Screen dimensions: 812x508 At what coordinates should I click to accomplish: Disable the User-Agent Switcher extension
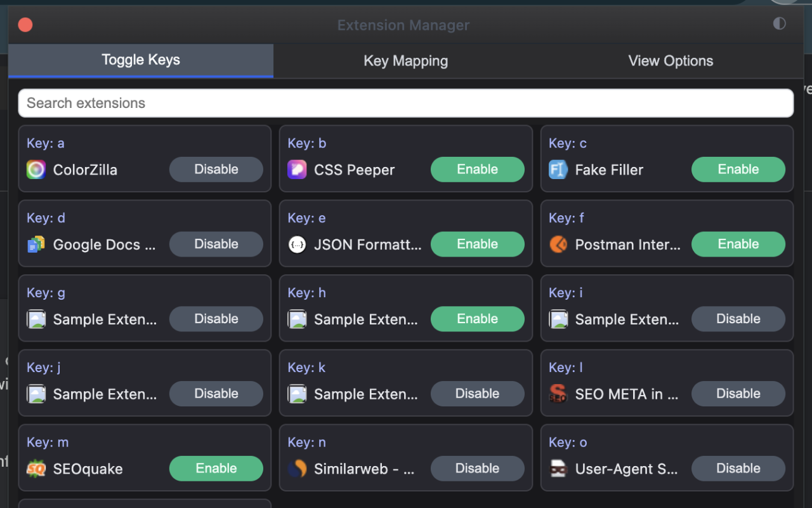[738, 469]
